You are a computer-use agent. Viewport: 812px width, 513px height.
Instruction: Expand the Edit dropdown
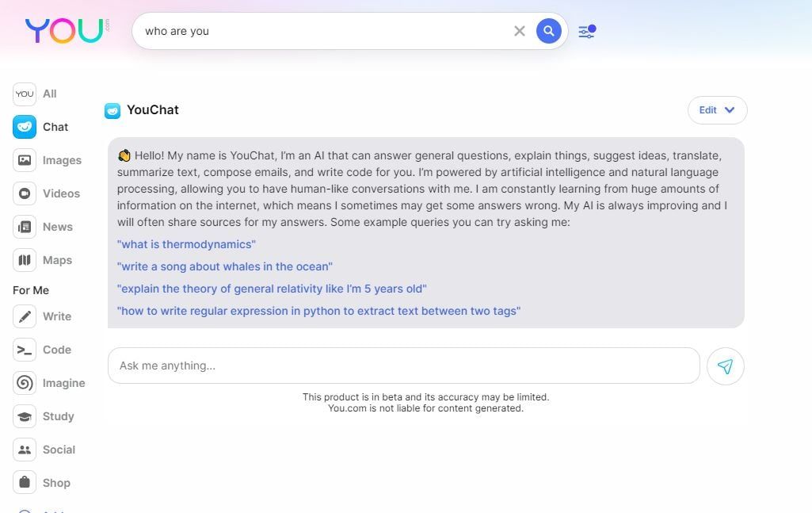pyautogui.click(x=717, y=110)
